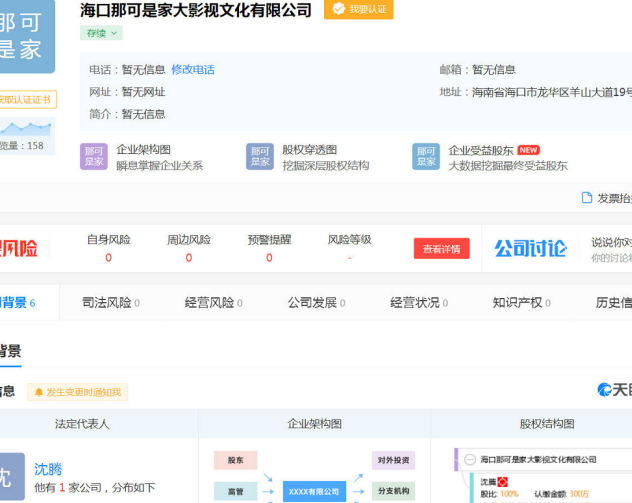
Task: Switch to the 知识产权 tab
Action: coord(522,303)
